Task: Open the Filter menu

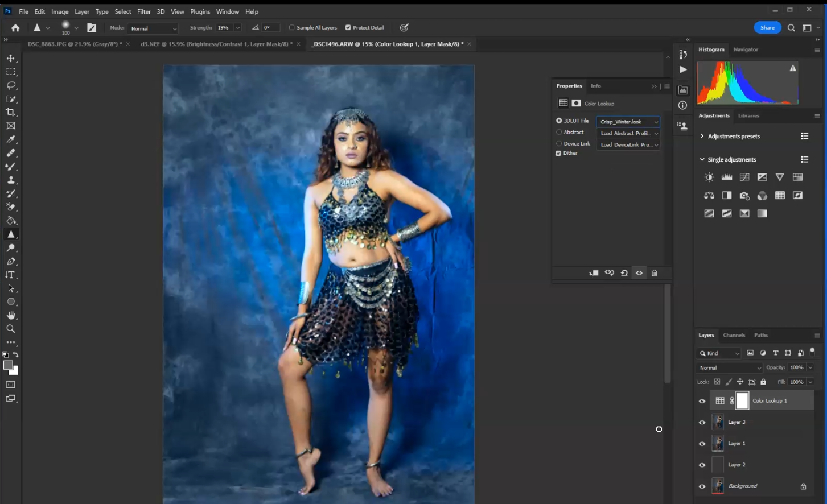Action: [143, 11]
